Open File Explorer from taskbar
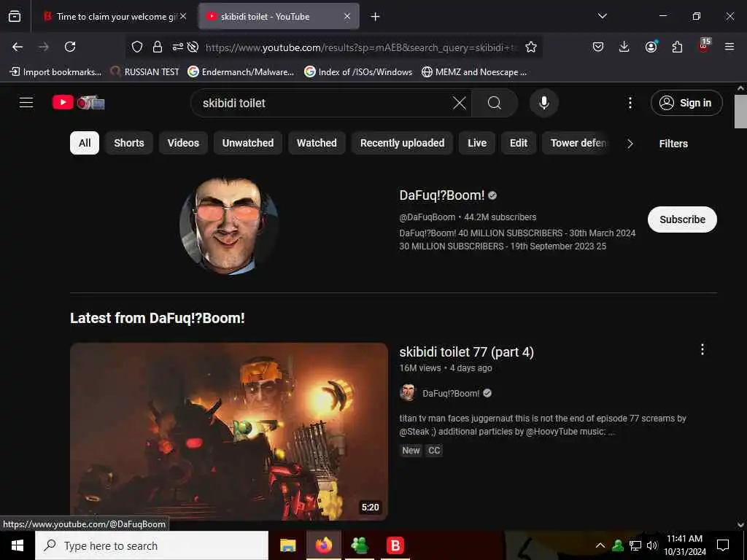 tap(287, 545)
